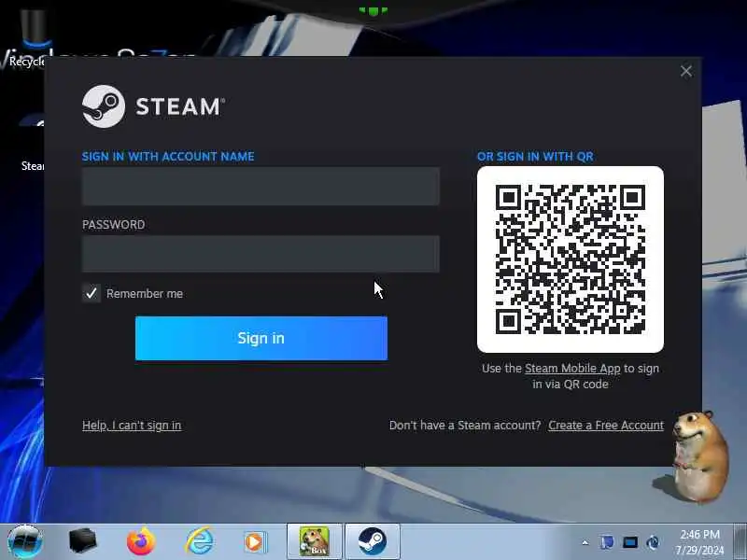Open the Create a Free Account link
The image size is (747, 560).
pyautogui.click(x=606, y=426)
